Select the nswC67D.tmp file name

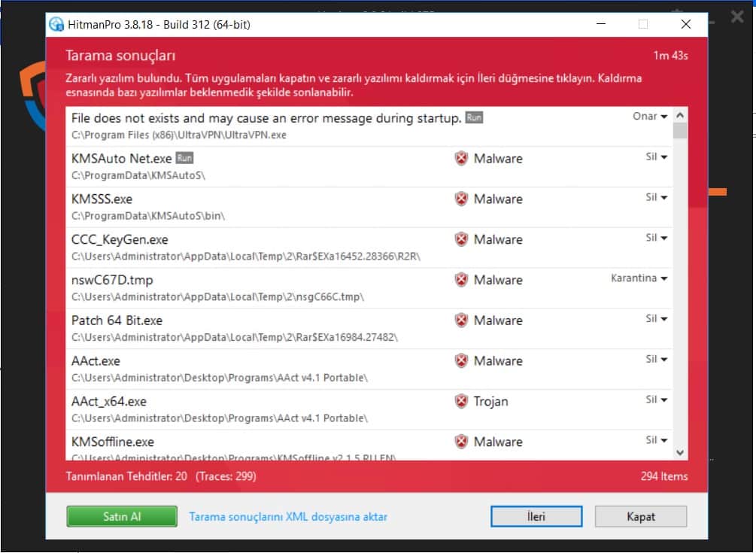click(x=112, y=280)
